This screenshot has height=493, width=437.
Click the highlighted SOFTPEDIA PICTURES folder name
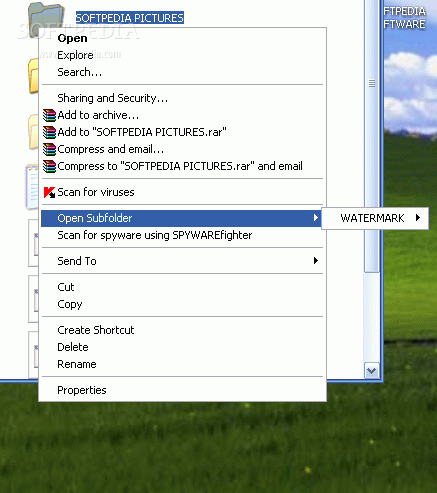[130, 18]
